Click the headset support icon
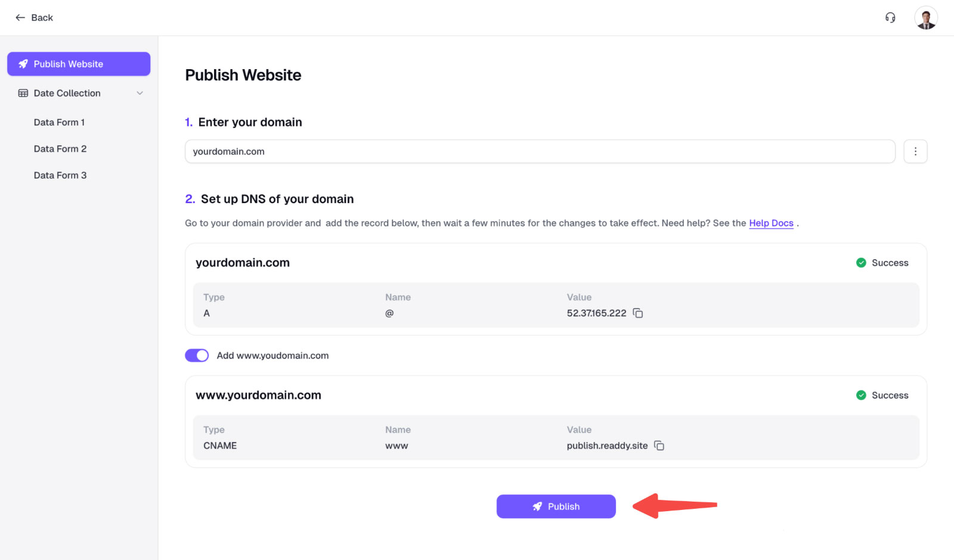The image size is (954, 560). (890, 18)
